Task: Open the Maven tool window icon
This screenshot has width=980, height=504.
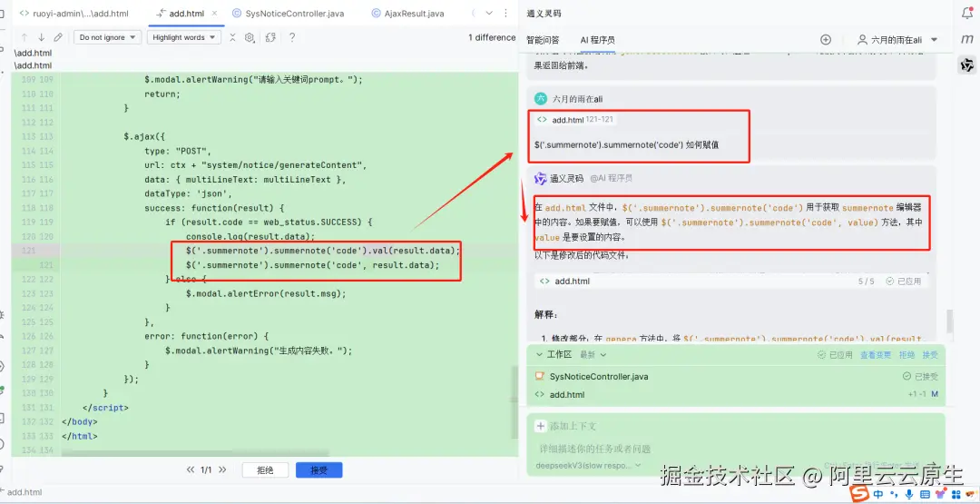Action: 967,39
